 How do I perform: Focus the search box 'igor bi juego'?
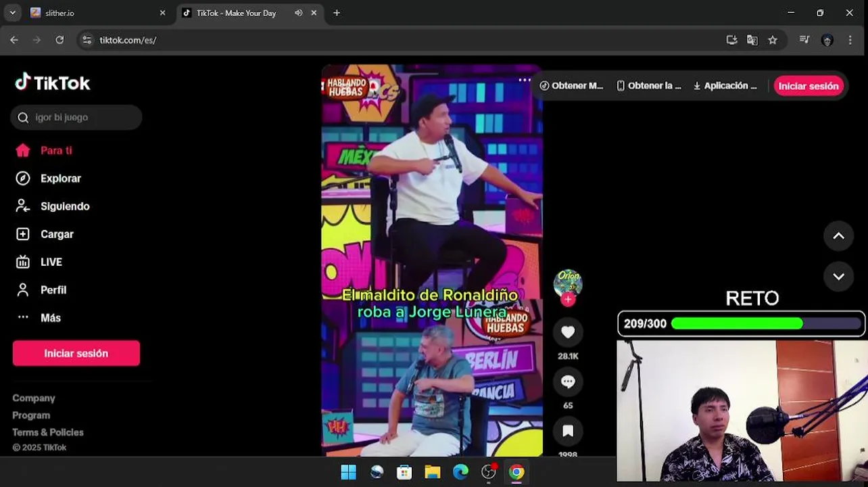coord(76,118)
